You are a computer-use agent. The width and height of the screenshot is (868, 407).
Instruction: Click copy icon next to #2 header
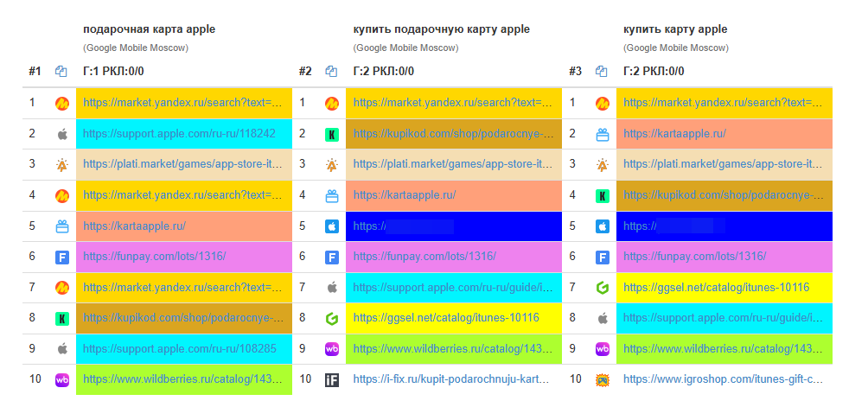pos(332,72)
